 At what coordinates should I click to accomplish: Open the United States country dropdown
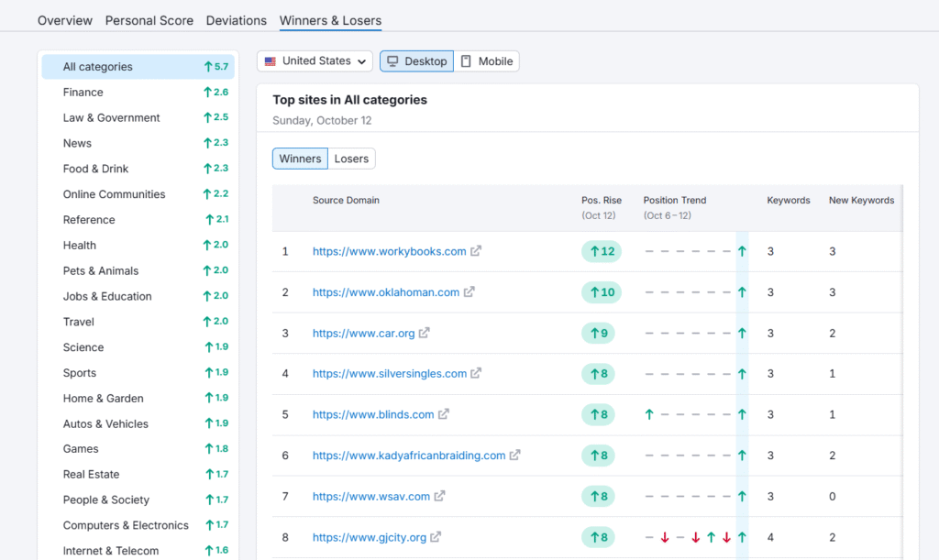(315, 61)
